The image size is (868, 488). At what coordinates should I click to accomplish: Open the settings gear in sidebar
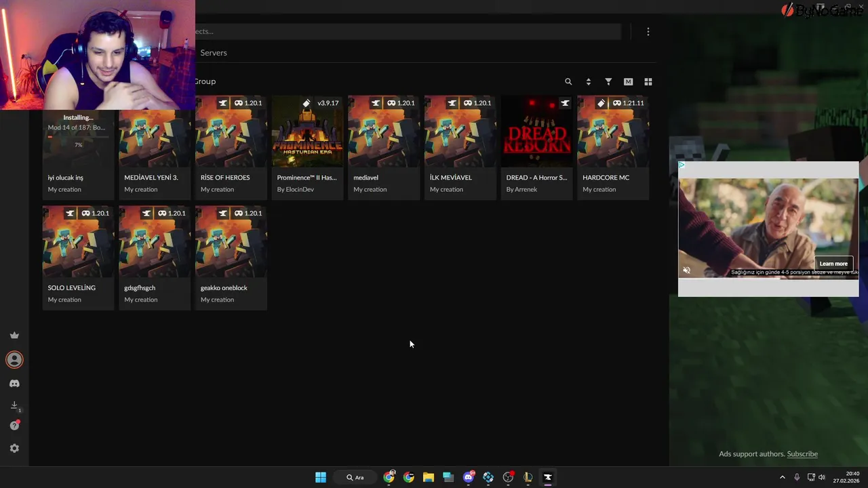[x=14, y=449]
